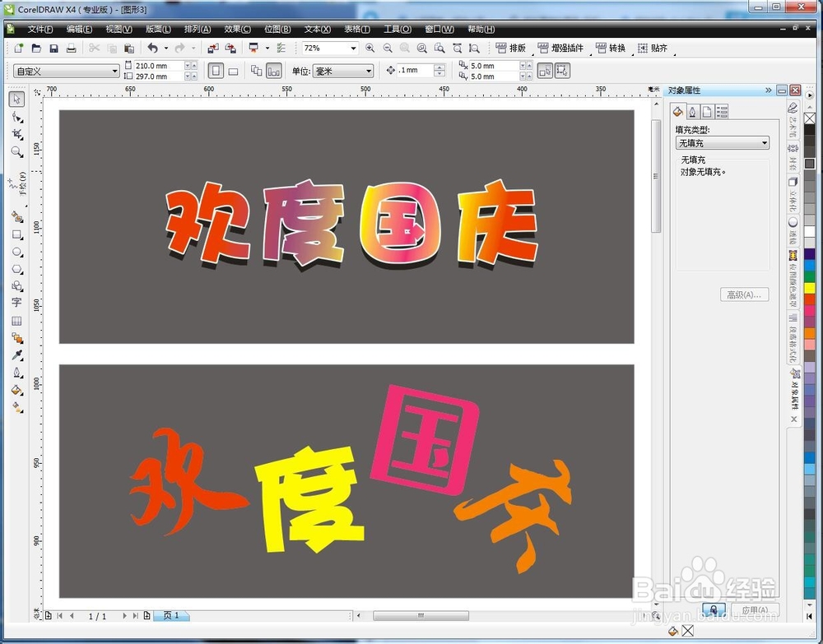Click the page height 297.0 mm field
Image resolution: width=823 pixels, height=644 pixels.
[x=159, y=76]
